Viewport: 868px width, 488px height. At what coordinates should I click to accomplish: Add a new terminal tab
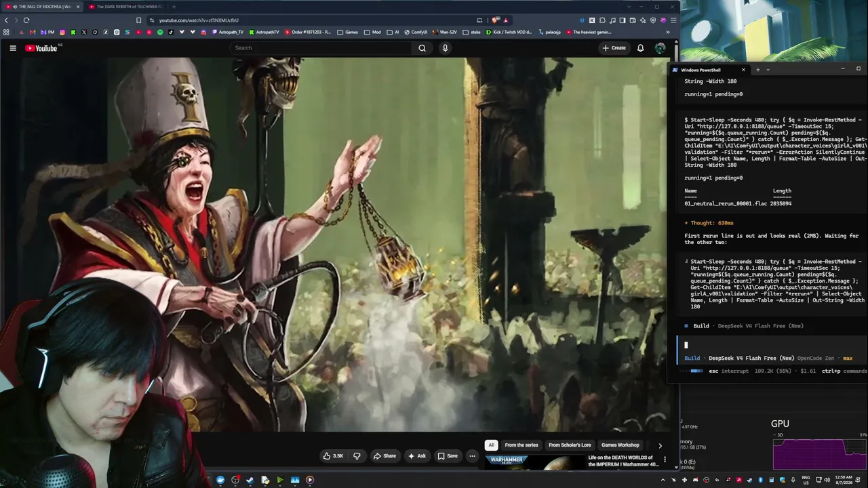pyautogui.click(x=758, y=70)
